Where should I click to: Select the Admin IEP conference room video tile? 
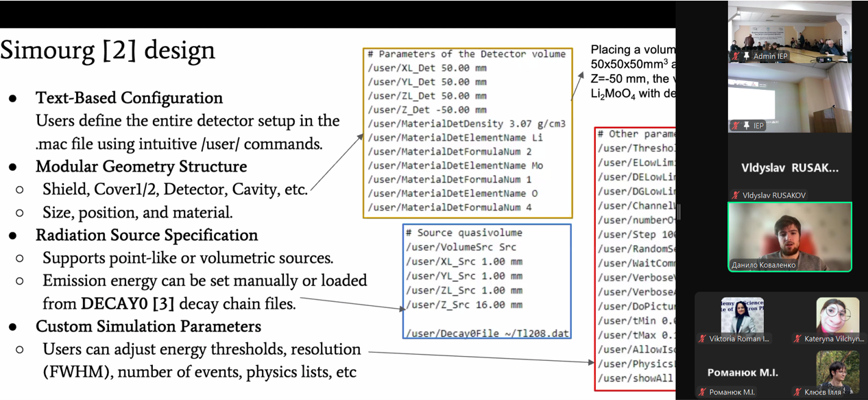click(790, 32)
